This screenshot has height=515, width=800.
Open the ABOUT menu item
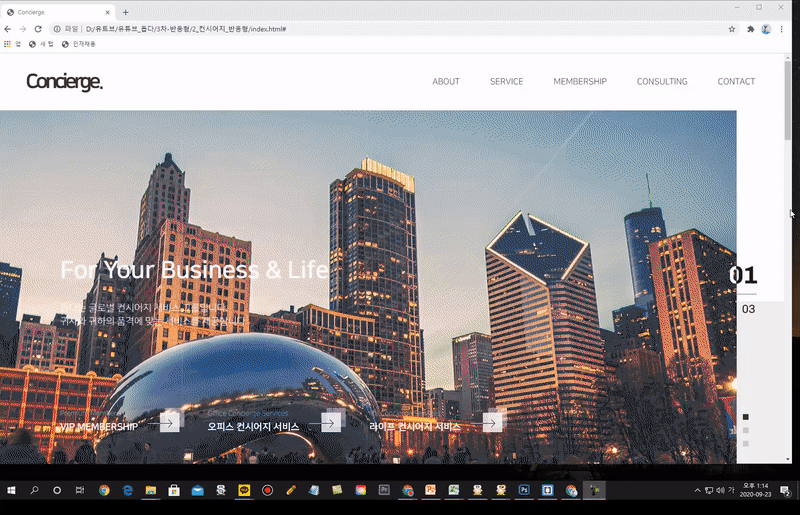(446, 82)
